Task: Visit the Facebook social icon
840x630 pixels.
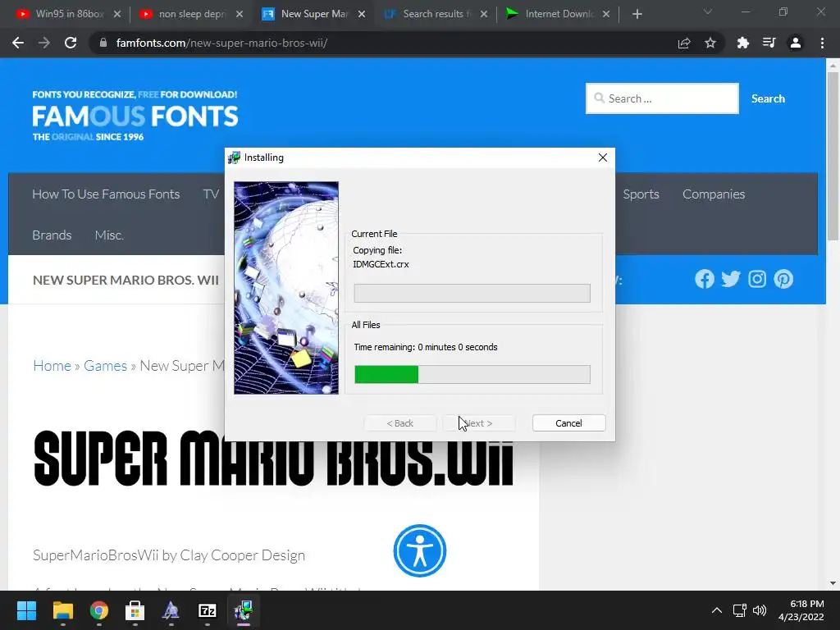Action: point(705,279)
